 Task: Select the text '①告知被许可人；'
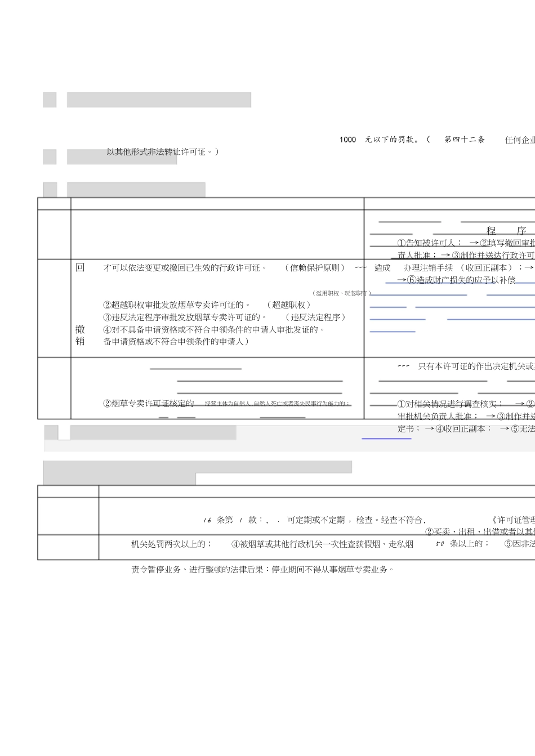(430, 243)
